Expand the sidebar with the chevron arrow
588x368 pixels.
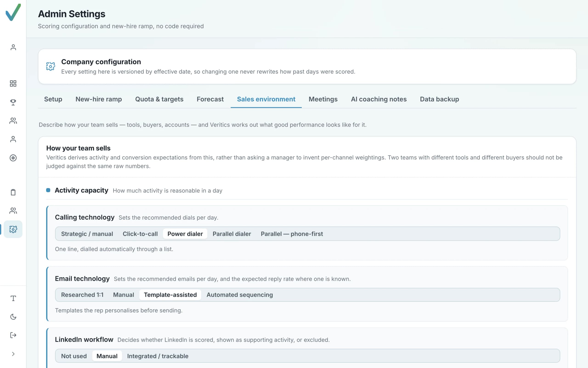point(13,354)
